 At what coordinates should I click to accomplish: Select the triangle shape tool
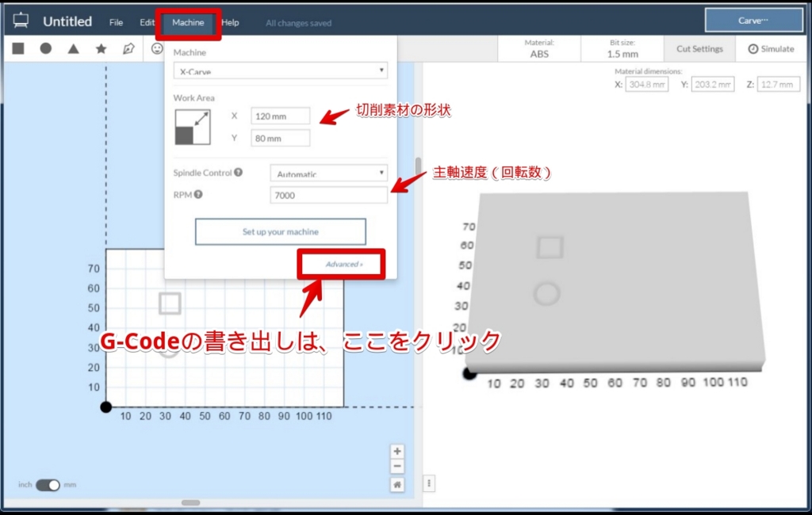coord(74,48)
